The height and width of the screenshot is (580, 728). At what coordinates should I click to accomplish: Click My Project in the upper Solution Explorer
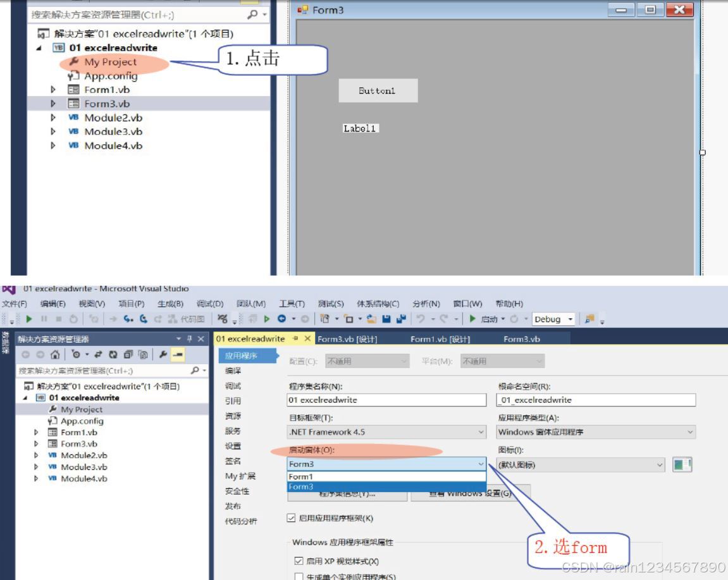[111, 62]
